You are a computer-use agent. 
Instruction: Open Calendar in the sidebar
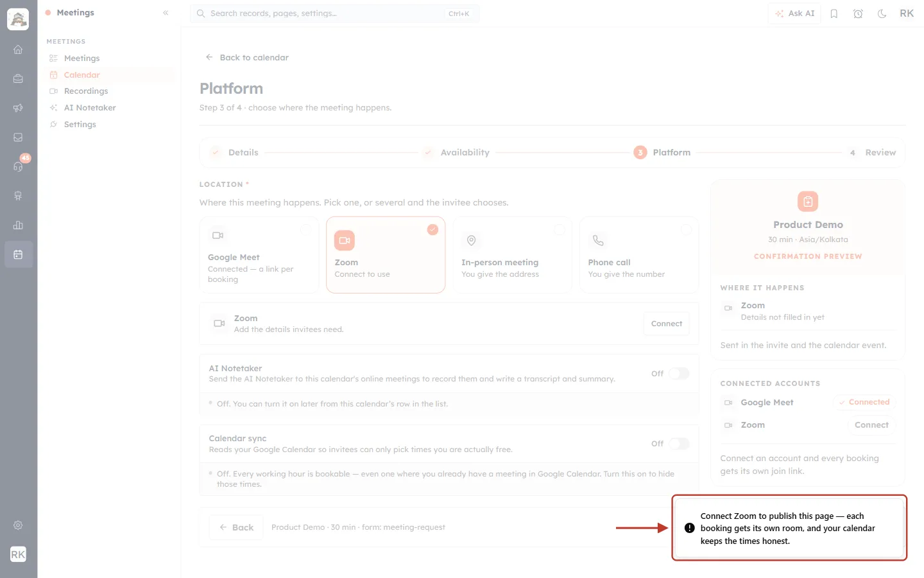coord(110,75)
